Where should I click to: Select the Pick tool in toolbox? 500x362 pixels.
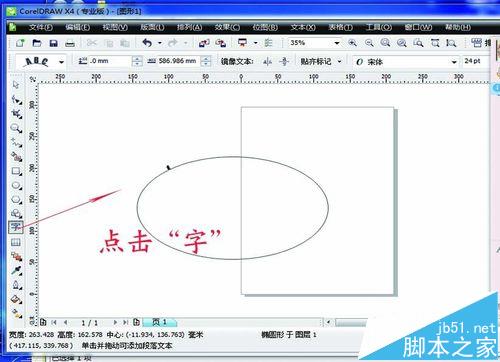coord(16,85)
